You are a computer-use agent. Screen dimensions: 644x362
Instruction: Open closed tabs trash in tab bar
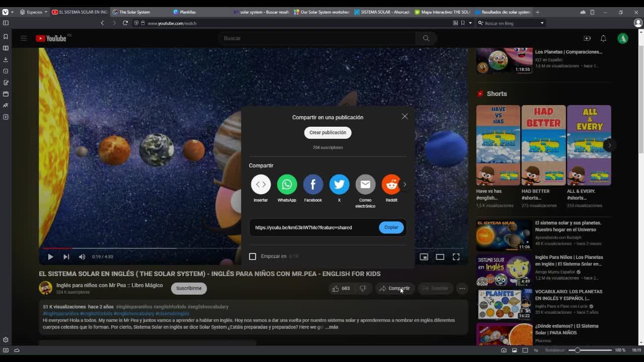click(592, 12)
